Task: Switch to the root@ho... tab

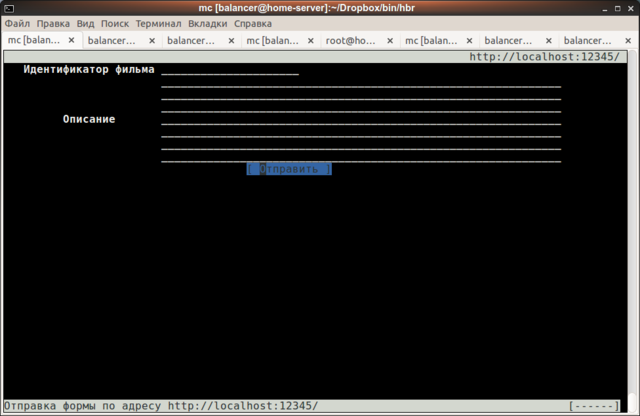Action: (350, 41)
